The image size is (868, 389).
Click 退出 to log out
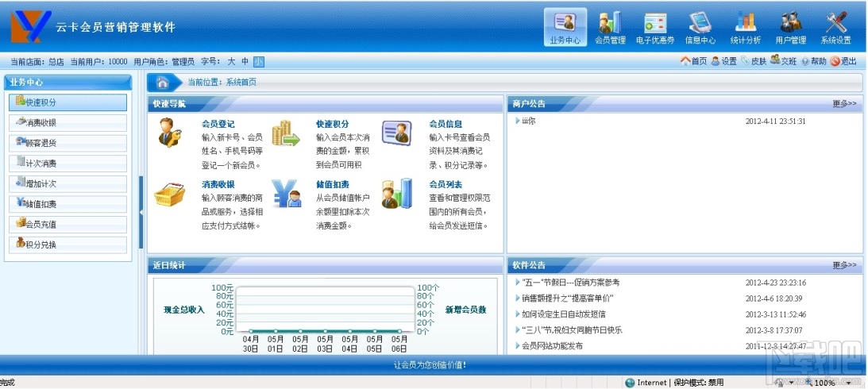point(843,61)
